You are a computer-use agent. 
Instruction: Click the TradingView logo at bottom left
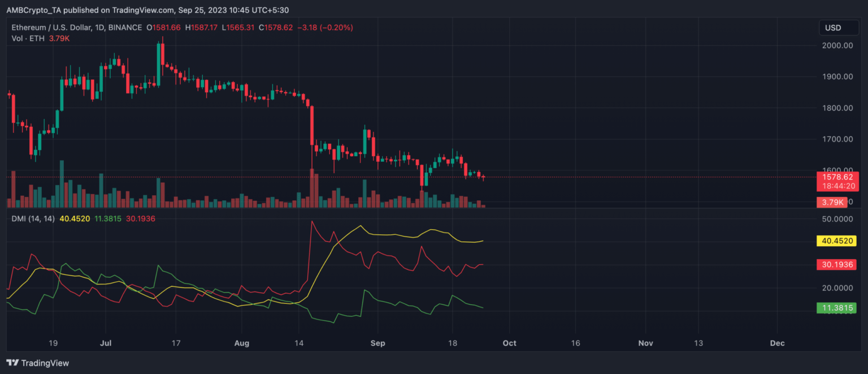(x=37, y=363)
